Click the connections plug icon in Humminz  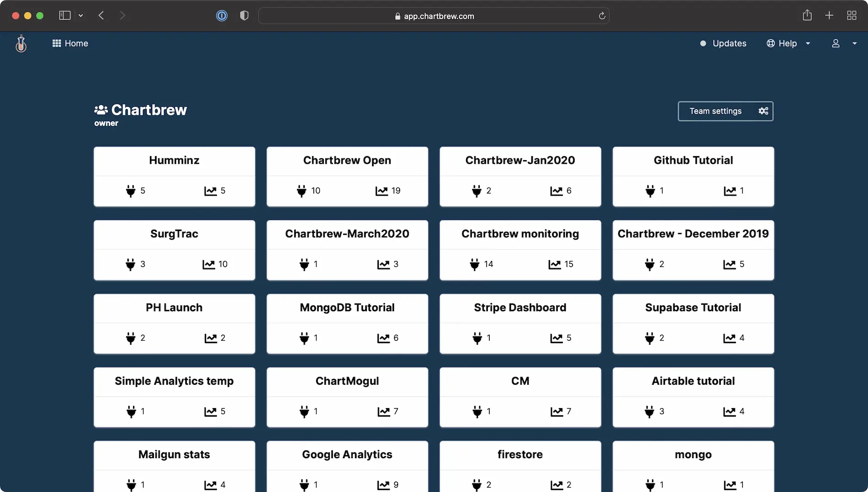click(131, 191)
